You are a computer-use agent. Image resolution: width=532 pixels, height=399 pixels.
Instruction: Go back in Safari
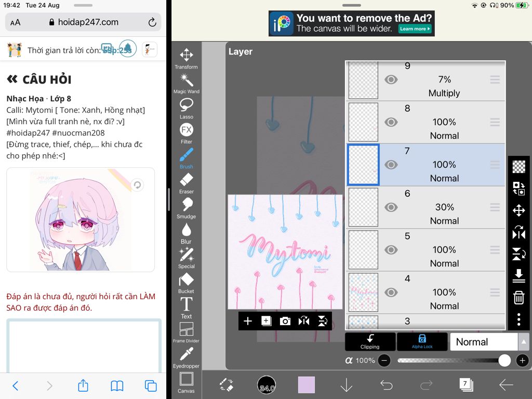pyautogui.click(x=15, y=386)
